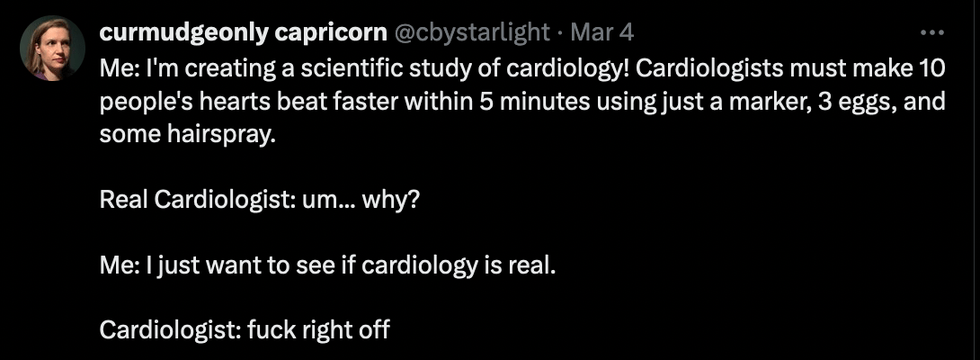
Task: Click the user's profile avatar photo
Action: pos(53,48)
